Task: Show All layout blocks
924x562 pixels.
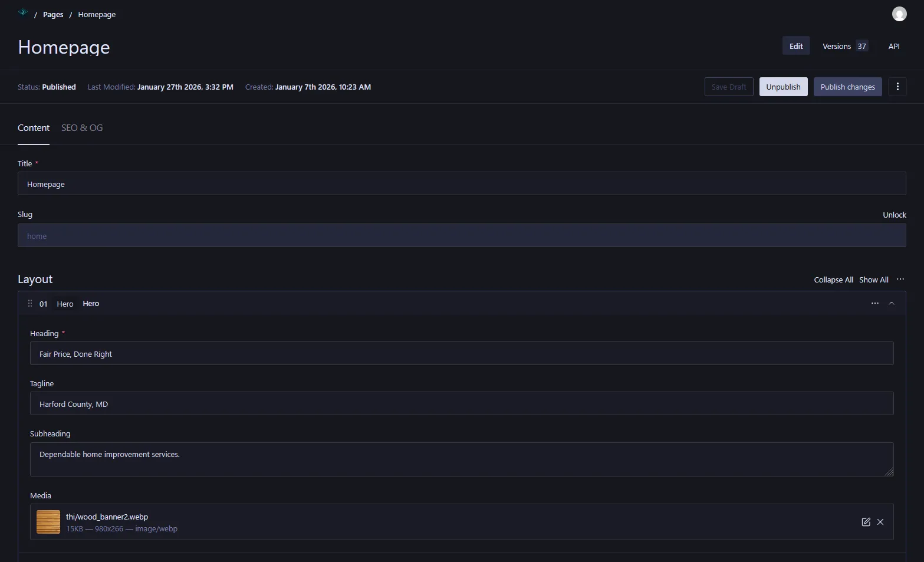Action: [x=873, y=280]
